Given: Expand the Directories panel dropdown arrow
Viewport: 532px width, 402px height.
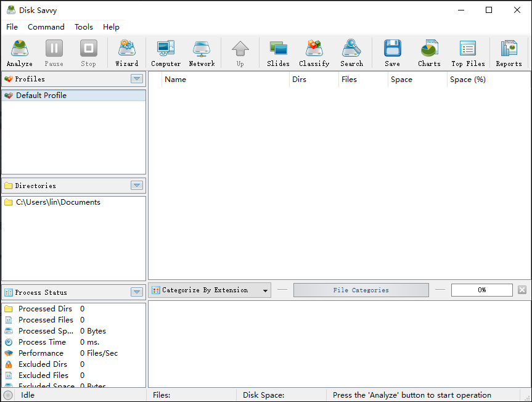Looking at the screenshot, I should (x=137, y=186).
